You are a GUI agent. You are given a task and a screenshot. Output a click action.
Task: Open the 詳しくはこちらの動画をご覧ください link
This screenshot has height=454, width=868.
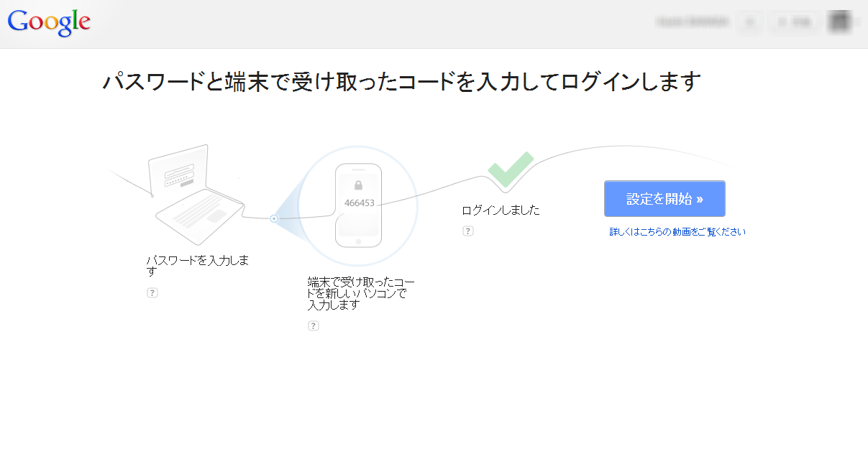tap(677, 232)
